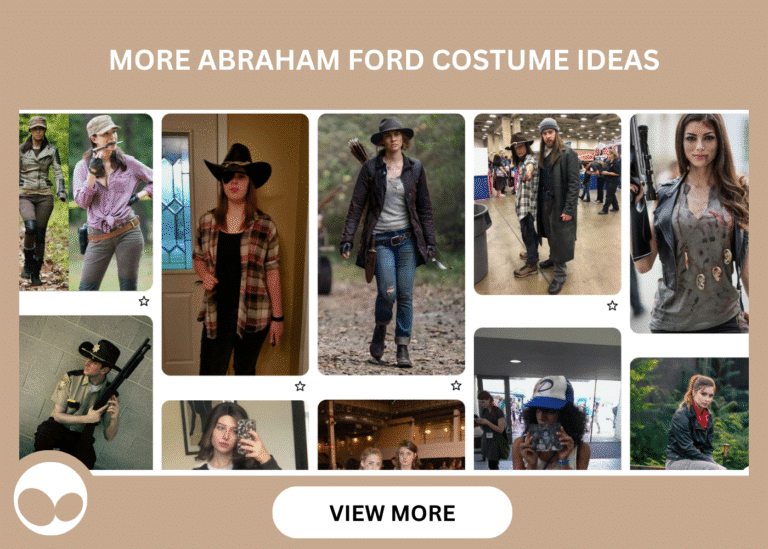Select the sheriff with shotgun photo
Image resolution: width=768 pixels, height=549 pixels.
point(86,392)
